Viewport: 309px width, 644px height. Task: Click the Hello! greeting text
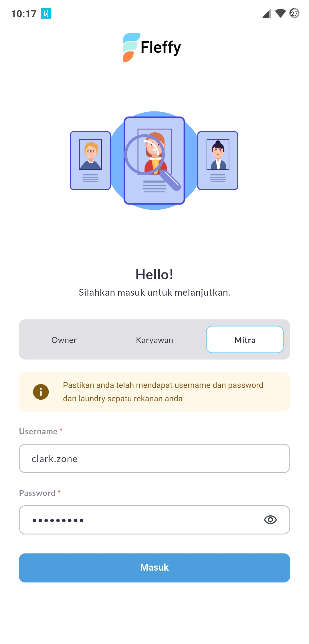154,275
